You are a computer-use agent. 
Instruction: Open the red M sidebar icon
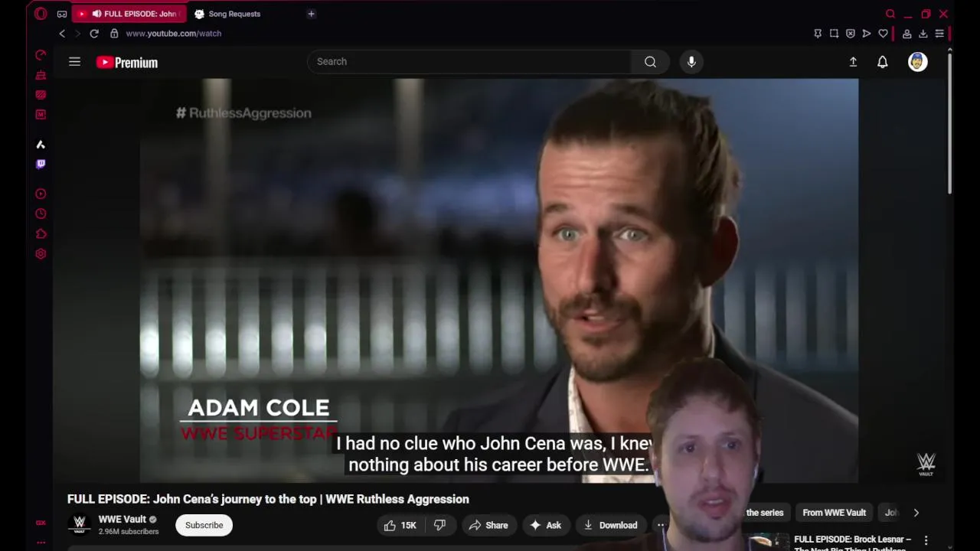[x=41, y=115]
